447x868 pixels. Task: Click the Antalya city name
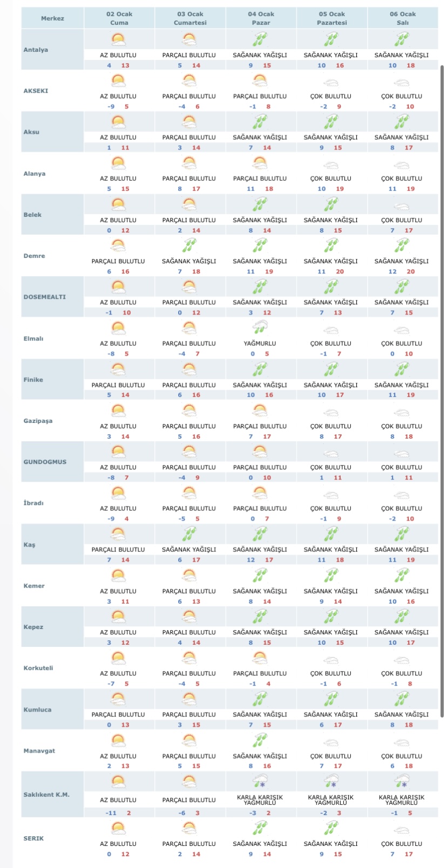(36, 50)
